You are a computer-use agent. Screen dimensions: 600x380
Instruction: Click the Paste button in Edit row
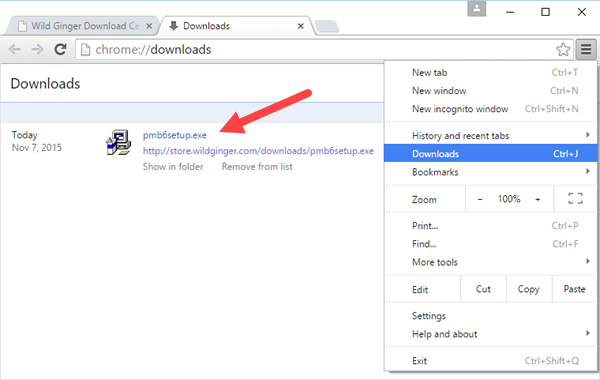point(574,289)
